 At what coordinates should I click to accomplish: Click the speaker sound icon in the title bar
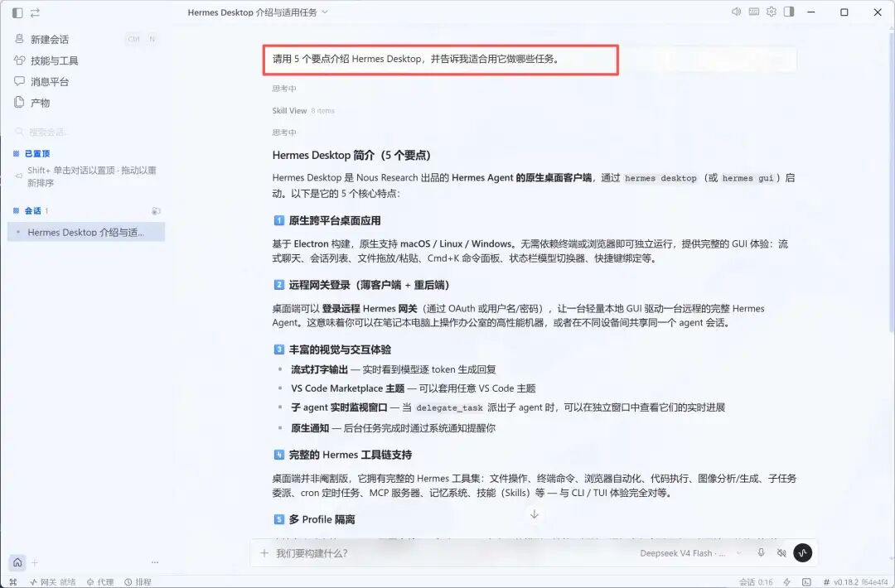click(737, 12)
